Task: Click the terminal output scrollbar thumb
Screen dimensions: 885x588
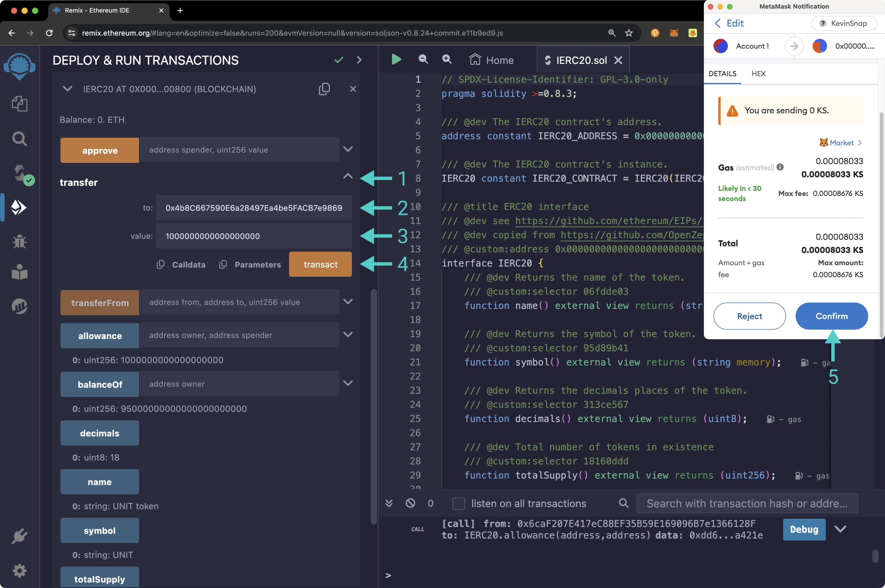Action: (x=876, y=556)
